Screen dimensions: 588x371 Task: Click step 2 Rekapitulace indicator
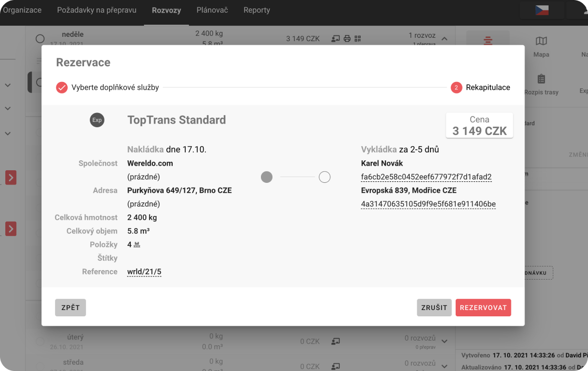[456, 87]
